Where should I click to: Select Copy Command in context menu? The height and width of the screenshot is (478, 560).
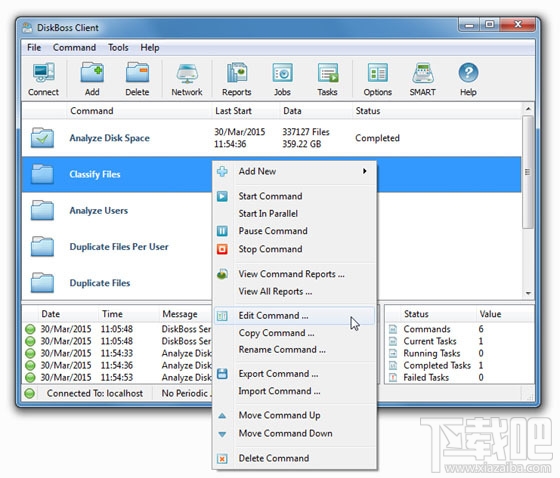pyautogui.click(x=276, y=333)
